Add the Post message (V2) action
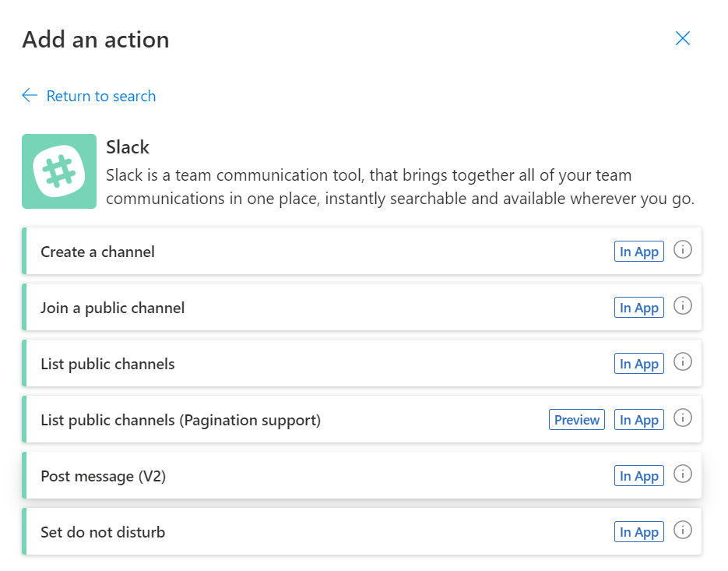The height and width of the screenshot is (571, 728). (362, 475)
